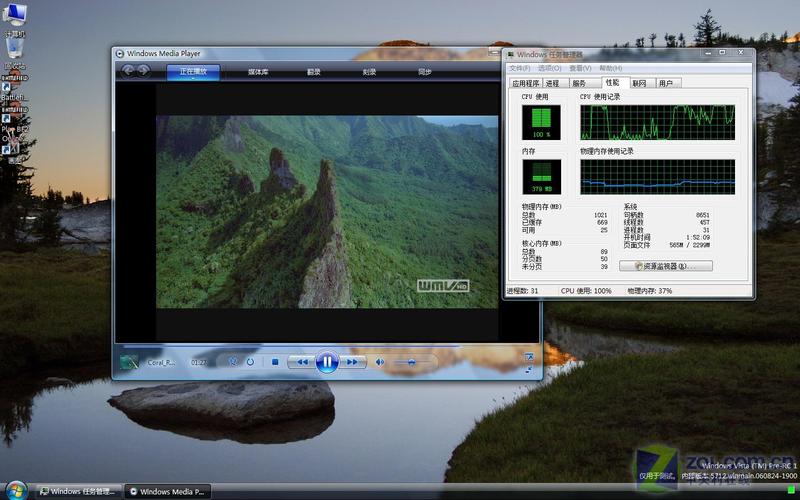Open the Computer desktop icon
The width and height of the screenshot is (800, 500).
[x=15, y=20]
